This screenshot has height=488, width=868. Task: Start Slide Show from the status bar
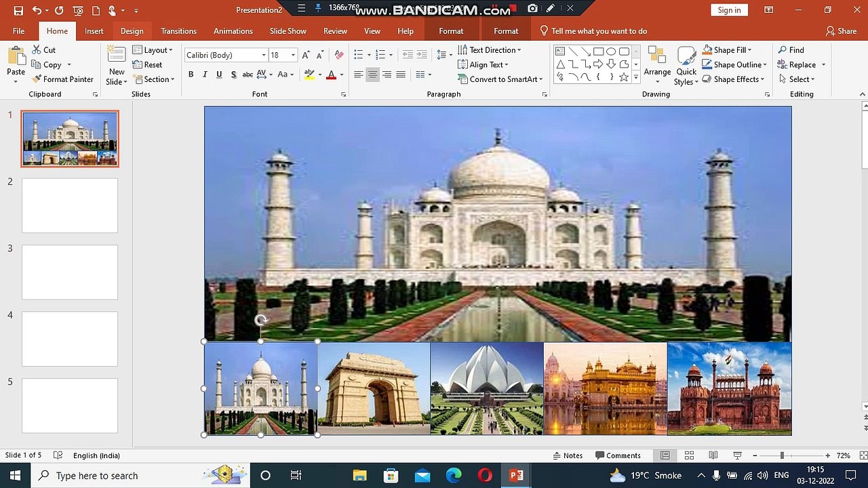tap(737, 455)
